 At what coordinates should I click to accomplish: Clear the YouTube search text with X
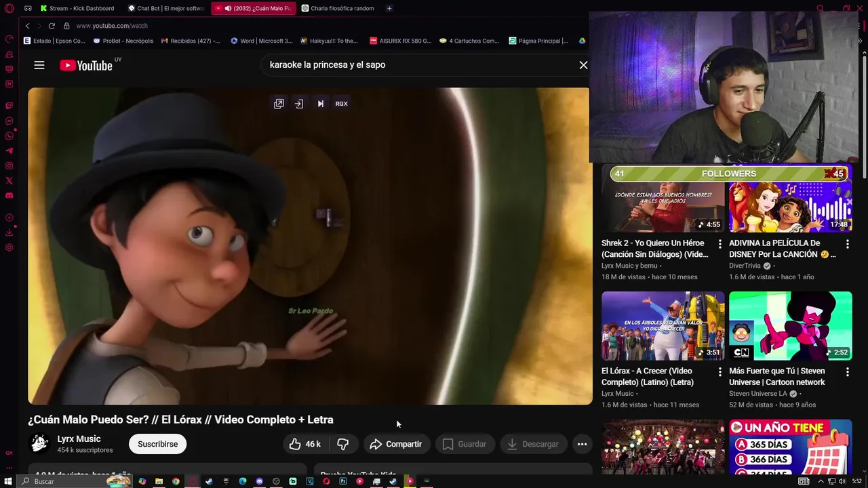tap(583, 65)
